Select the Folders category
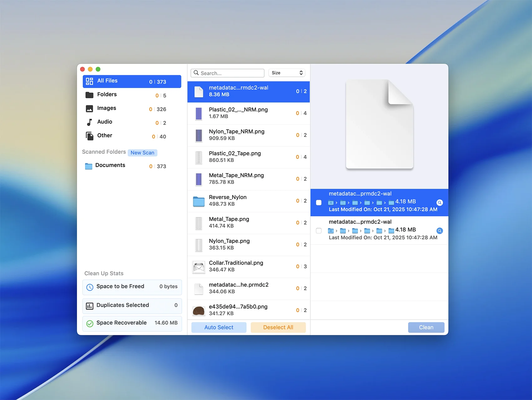532x400 pixels. (x=107, y=95)
